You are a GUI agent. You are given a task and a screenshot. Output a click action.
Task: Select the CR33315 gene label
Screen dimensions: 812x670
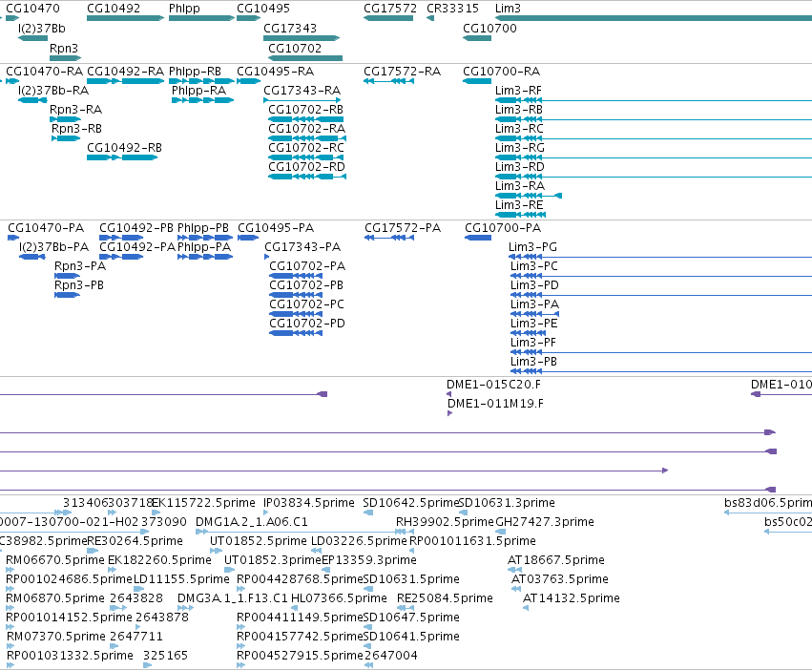click(x=452, y=9)
